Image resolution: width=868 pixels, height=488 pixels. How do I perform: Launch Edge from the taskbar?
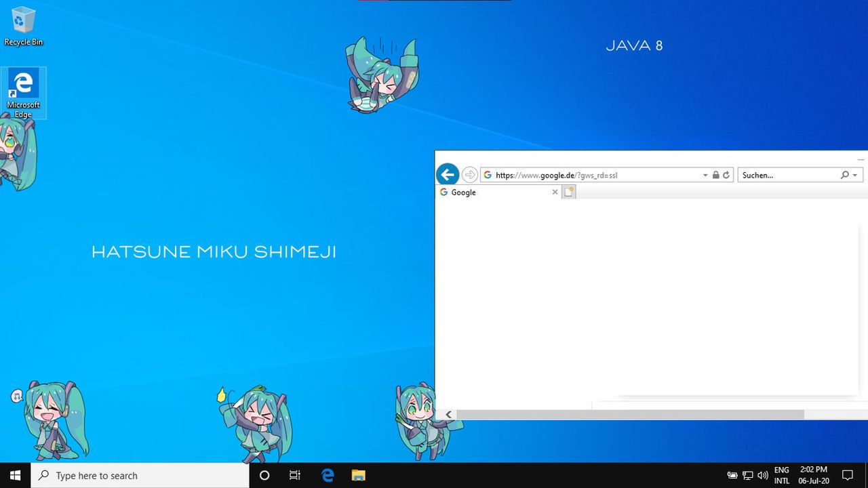[x=328, y=475]
